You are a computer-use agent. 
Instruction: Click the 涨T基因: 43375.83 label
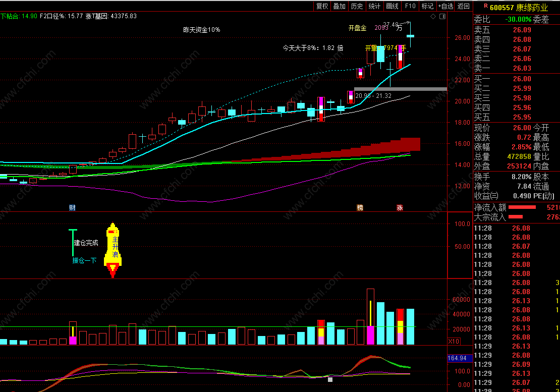coord(111,16)
